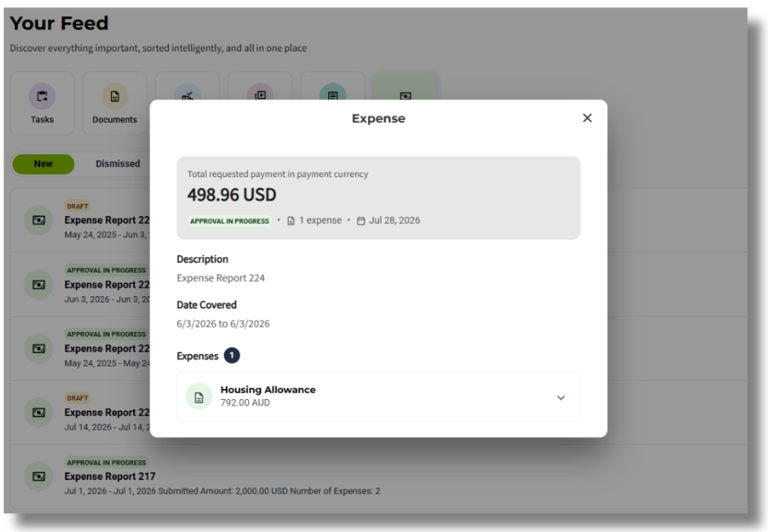The image size is (768, 532).
Task: Click the calendar icon beside Jul 28, 2026
Action: (361, 221)
